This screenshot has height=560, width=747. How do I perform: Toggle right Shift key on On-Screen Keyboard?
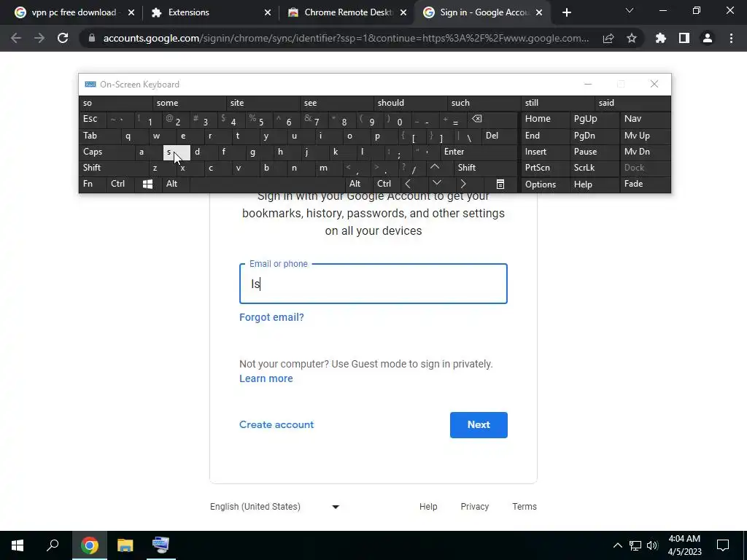485,168
